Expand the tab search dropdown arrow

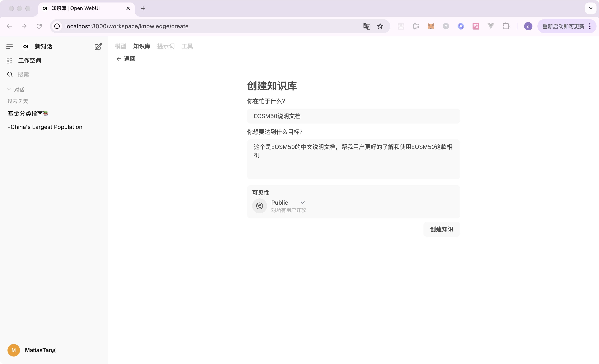(590, 8)
